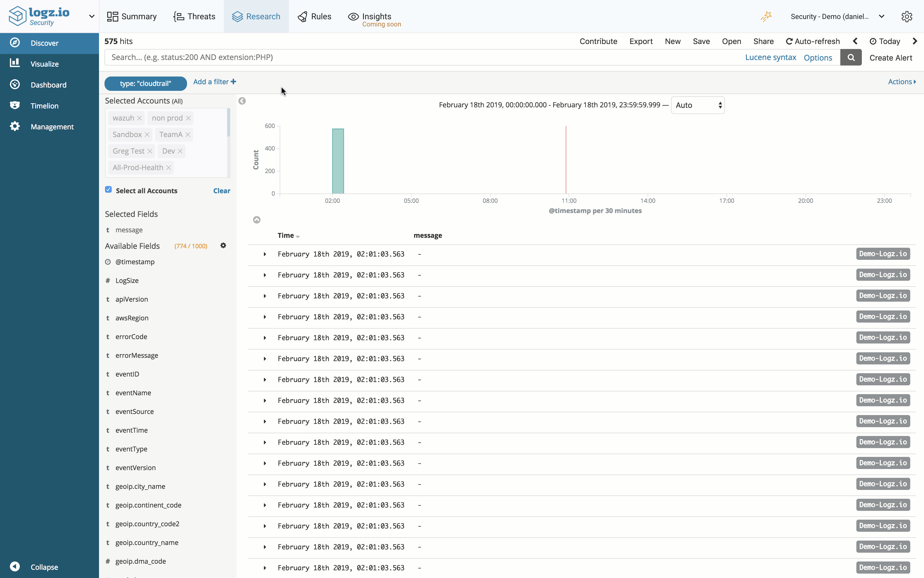The height and width of the screenshot is (578, 924).
Task: Open the Summary tab
Action: [132, 17]
